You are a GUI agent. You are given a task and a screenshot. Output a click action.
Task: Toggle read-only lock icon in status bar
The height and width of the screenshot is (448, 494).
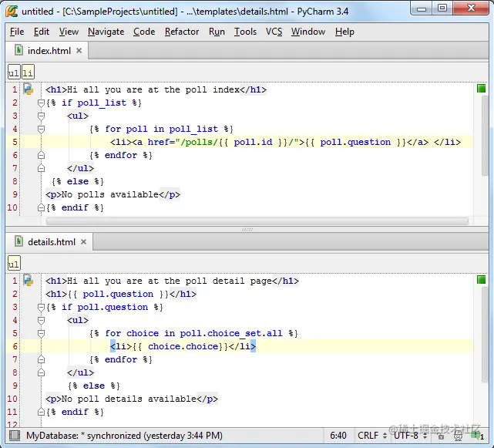441,436
